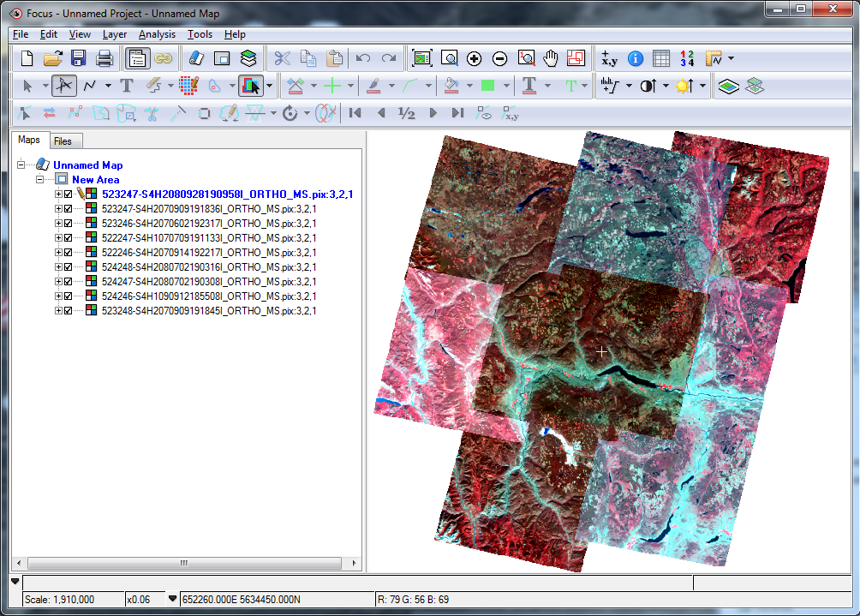Select the Pan hand tool
This screenshot has width=860, height=616.
tap(550, 58)
